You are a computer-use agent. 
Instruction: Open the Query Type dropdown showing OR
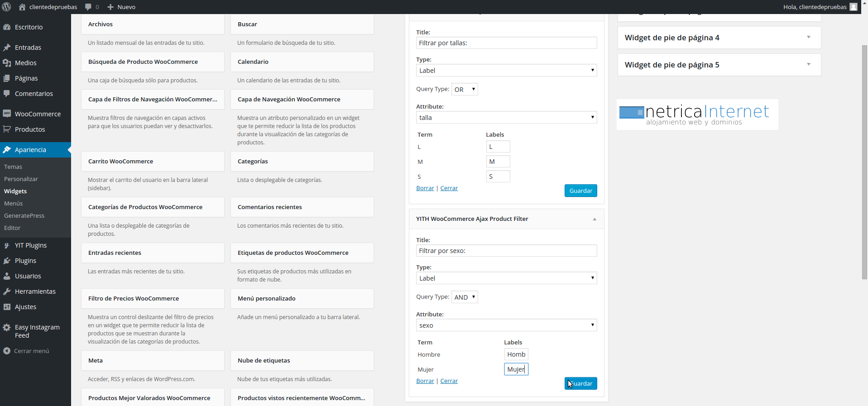click(x=465, y=89)
